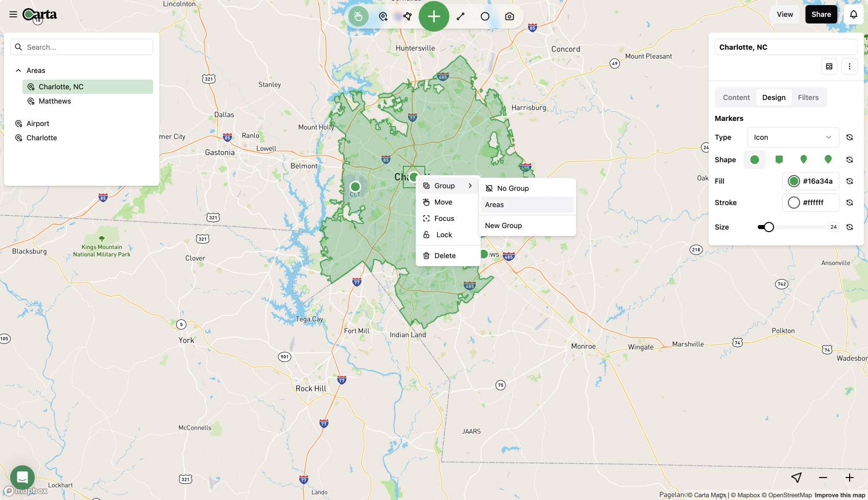Viewport: 868px width, 500px height.
Task: Open the camera screenshot tool
Action: tap(509, 16)
